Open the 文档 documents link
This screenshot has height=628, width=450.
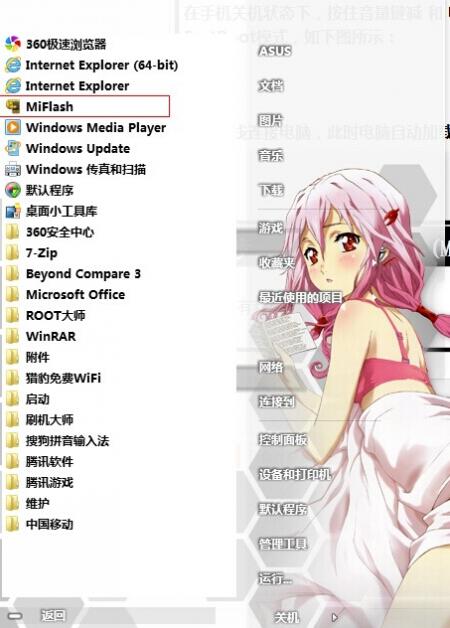[x=271, y=86]
